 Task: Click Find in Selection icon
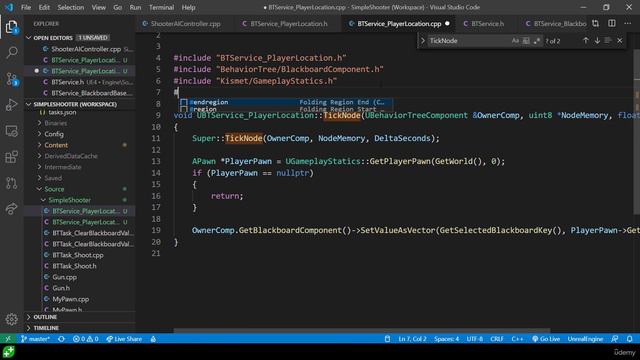(608, 40)
